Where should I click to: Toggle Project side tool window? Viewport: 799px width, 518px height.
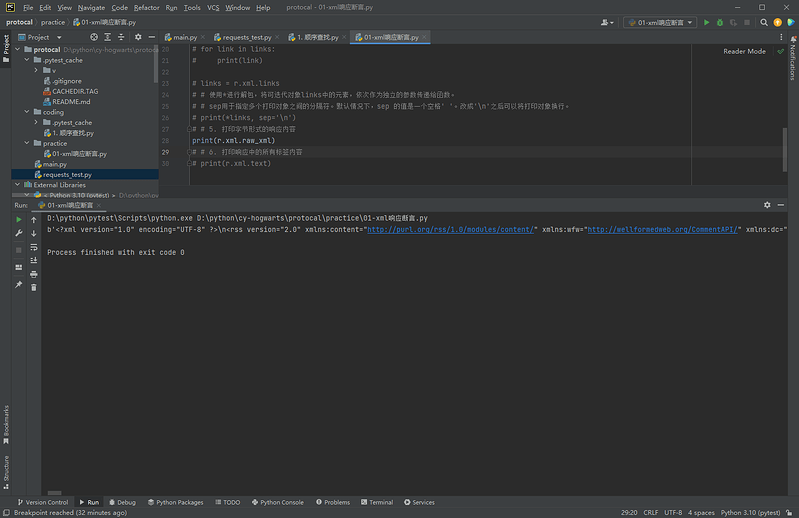pyautogui.click(x=6, y=48)
